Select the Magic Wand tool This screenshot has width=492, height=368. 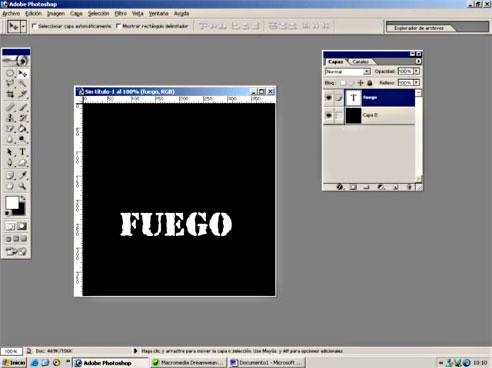22,83
